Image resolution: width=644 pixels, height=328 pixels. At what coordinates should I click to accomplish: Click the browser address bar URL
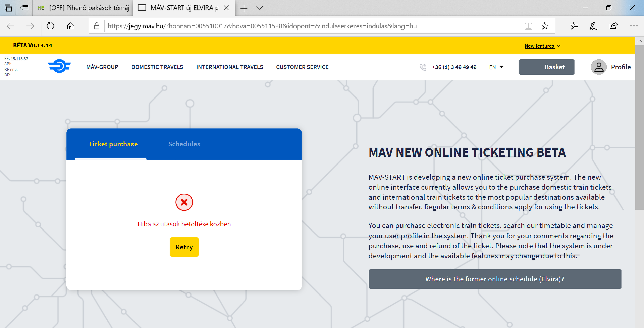click(262, 26)
